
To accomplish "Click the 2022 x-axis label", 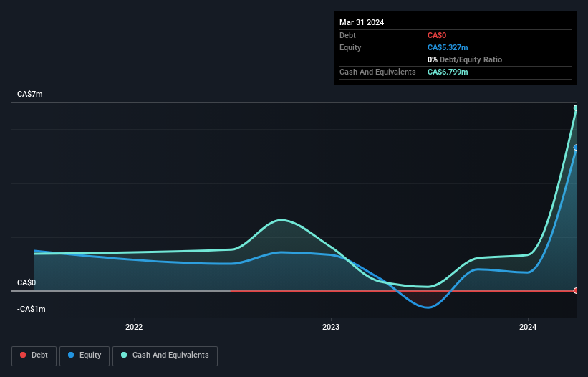I will [x=134, y=327].
